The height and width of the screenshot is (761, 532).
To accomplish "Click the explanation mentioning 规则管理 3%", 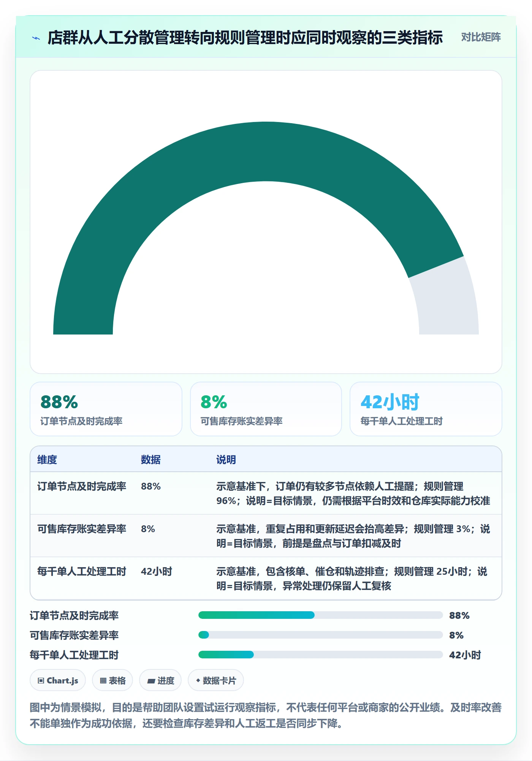I will pyautogui.click(x=353, y=536).
